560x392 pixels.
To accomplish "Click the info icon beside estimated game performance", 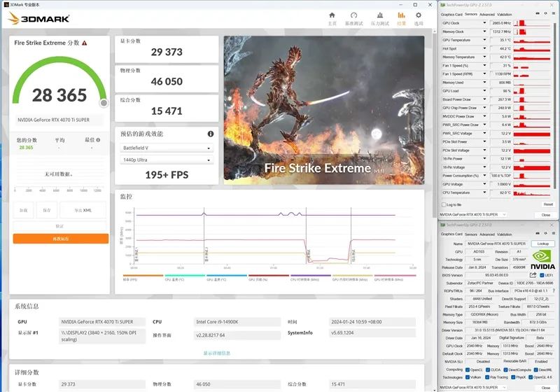I will pos(210,134).
